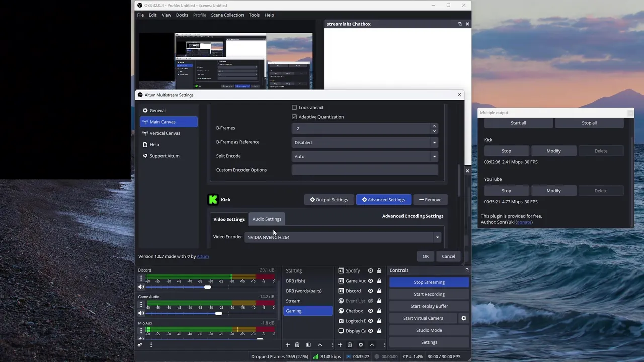Mute the Game Audio speaker icon
Viewport: 644px width, 362px height.
pyautogui.click(x=141, y=313)
